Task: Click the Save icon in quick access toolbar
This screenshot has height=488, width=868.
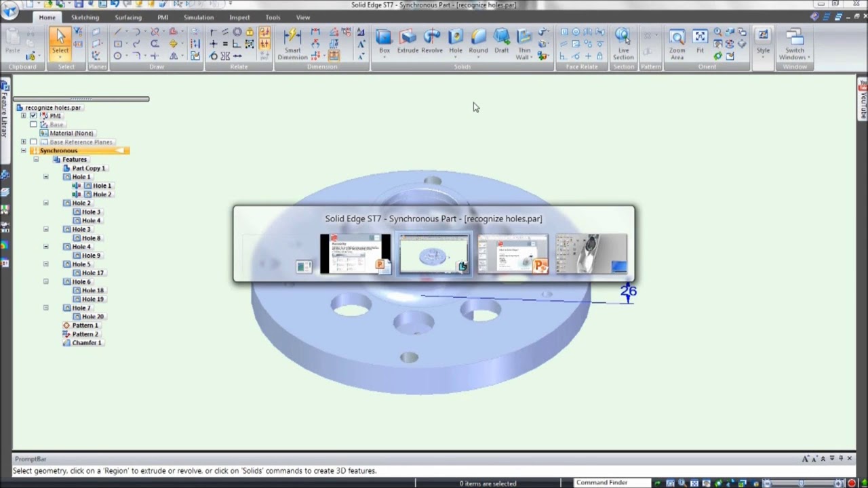Action: click(x=79, y=4)
